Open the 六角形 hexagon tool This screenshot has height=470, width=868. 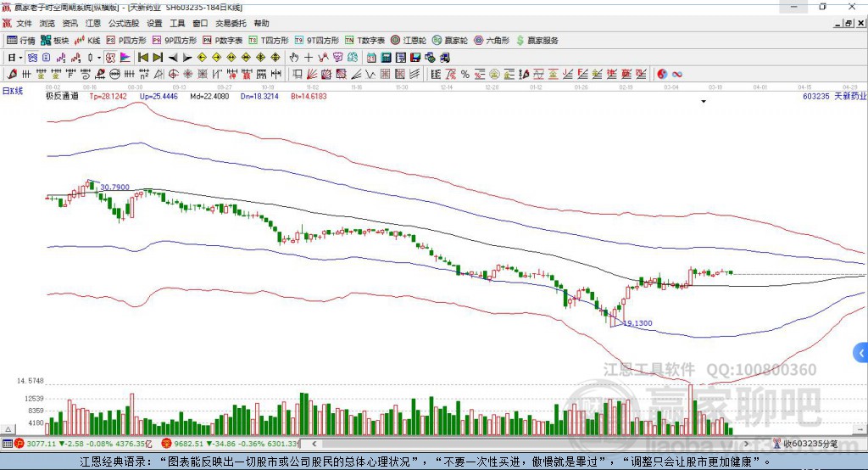tap(492, 41)
